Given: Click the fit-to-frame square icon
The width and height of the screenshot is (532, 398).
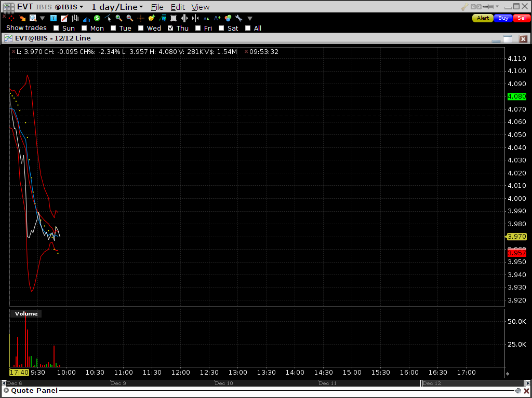Looking at the screenshot, I should tap(174, 18).
